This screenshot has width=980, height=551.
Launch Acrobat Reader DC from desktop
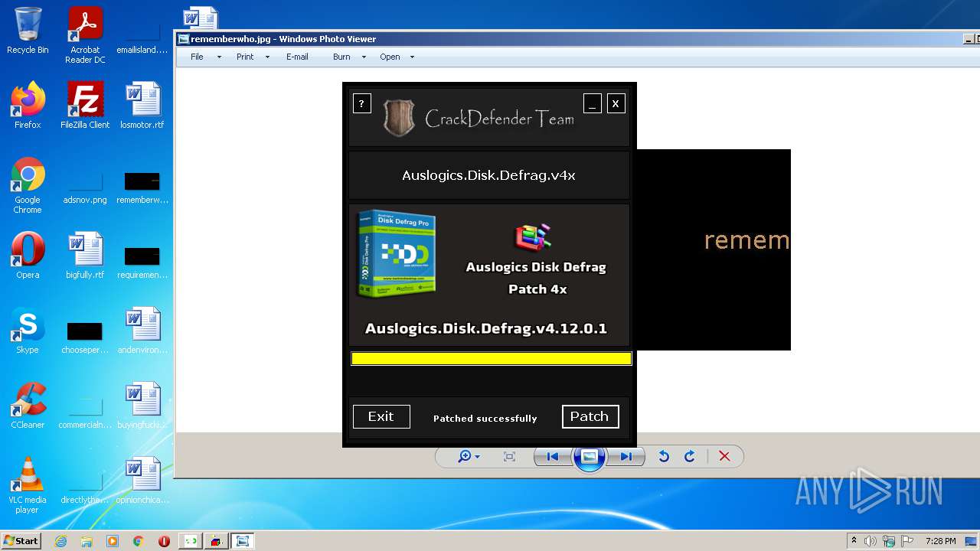click(x=85, y=35)
